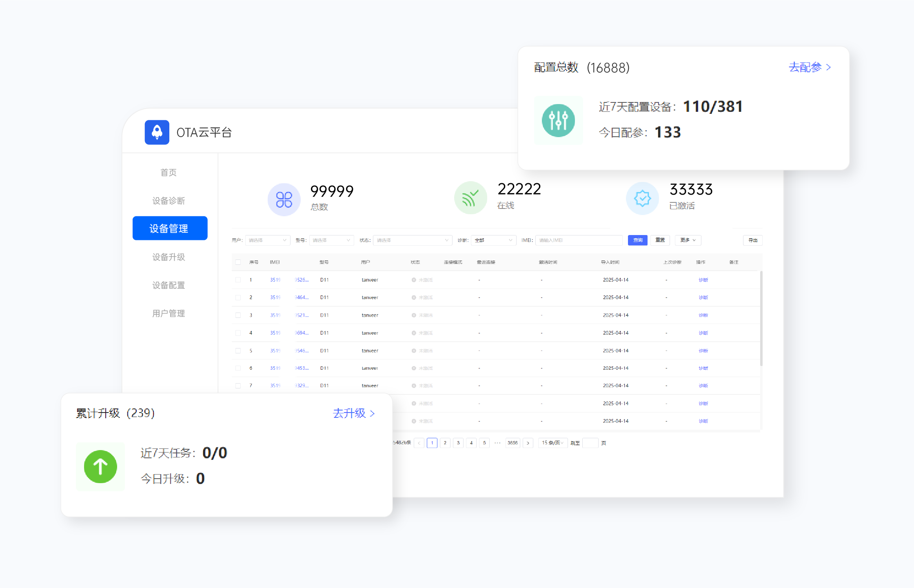Open the 15条/页 page size dropdown
The width and height of the screenshot is (914, 588).
pos(552,443)
